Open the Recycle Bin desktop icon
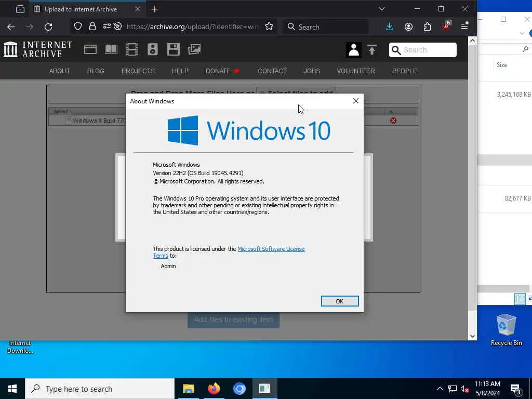The height and width of the screenshot is (399, 532). 506,330
